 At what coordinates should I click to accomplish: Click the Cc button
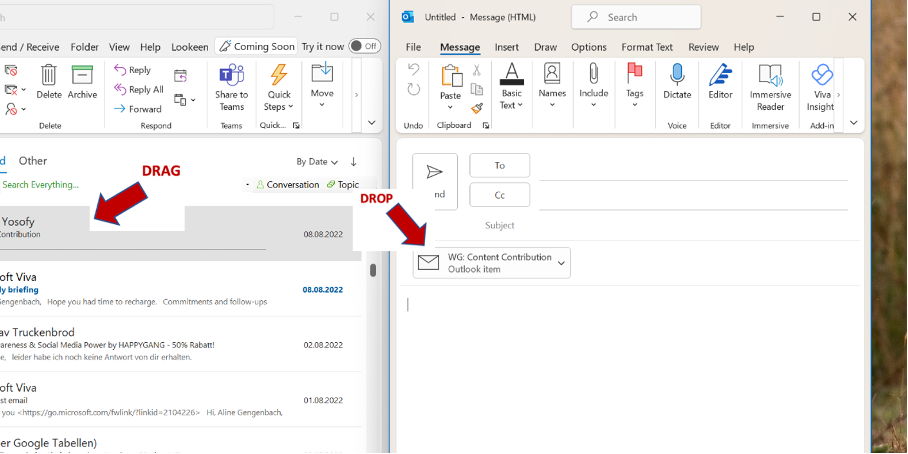(x=499, y=195)
